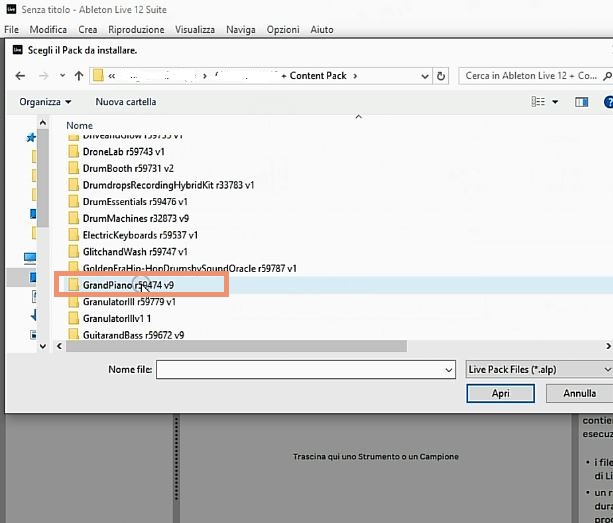
Task: Click the Quick access star icon
Action: (31, 137)
